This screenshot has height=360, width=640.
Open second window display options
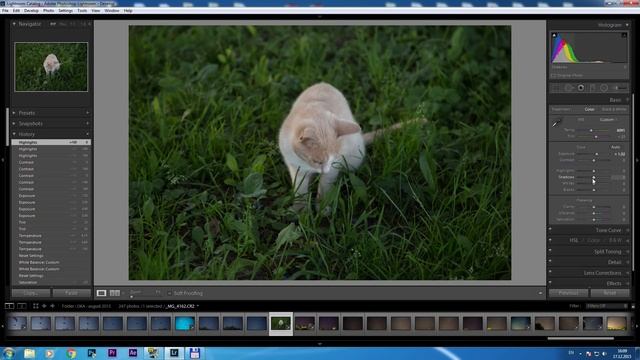click(x=22, y=306)
